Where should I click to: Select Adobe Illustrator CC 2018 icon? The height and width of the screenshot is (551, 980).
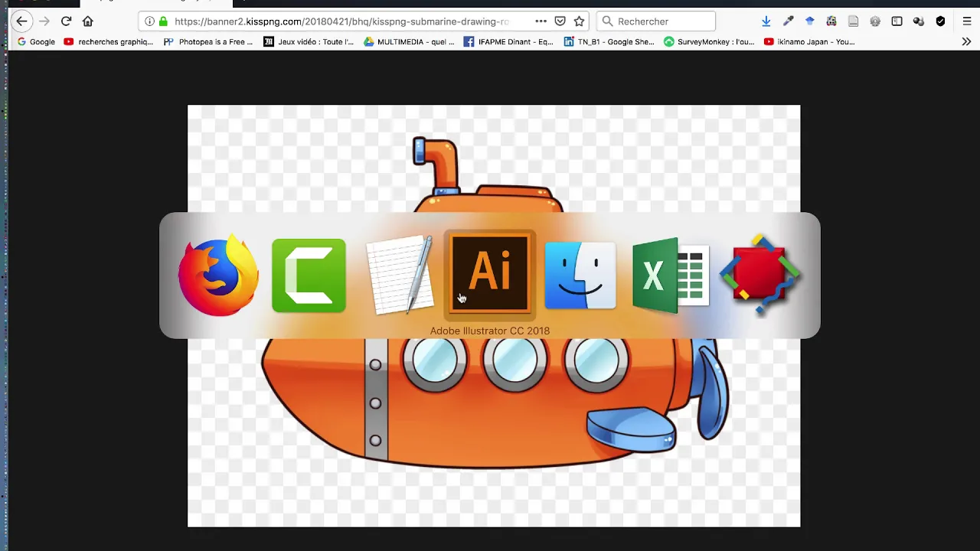point(490,274)
